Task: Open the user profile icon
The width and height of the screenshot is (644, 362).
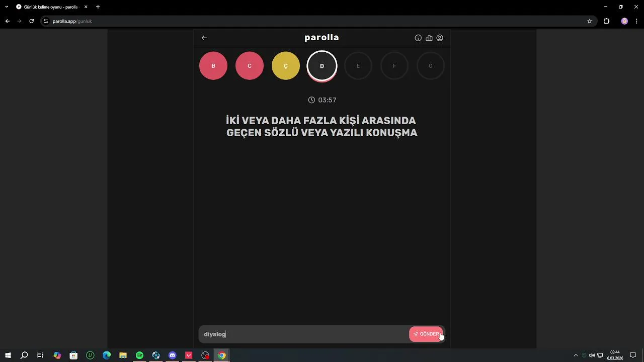Action: [x=440, y=38]
